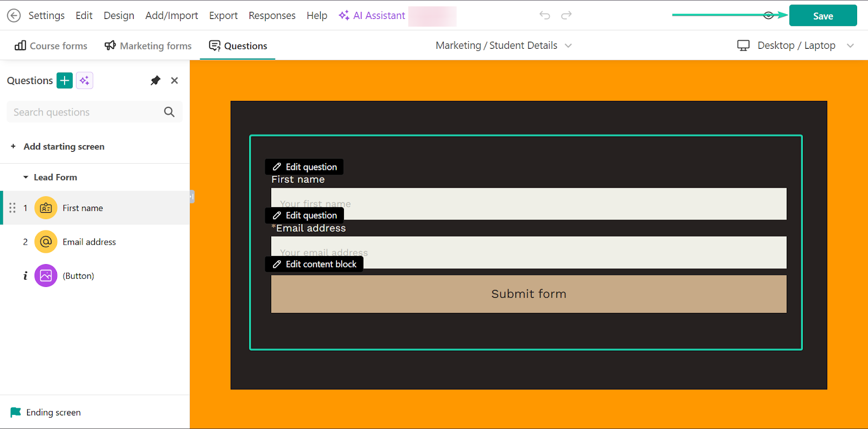Collapse the Lead Form section

coord(25,177)
